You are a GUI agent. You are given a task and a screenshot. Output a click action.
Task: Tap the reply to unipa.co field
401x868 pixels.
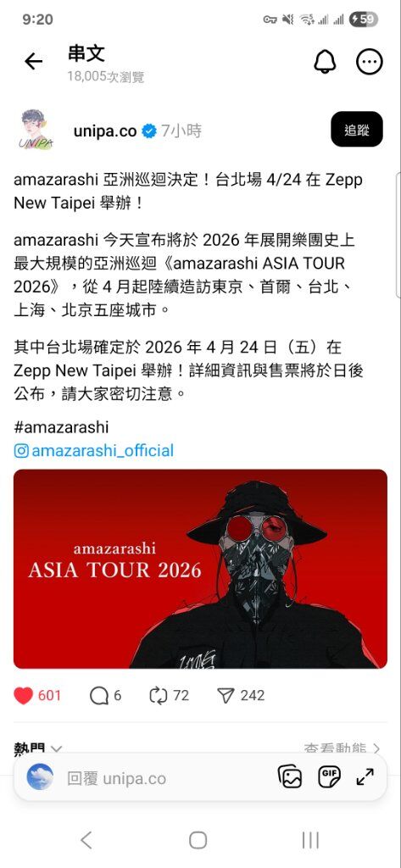click(166, 778)
